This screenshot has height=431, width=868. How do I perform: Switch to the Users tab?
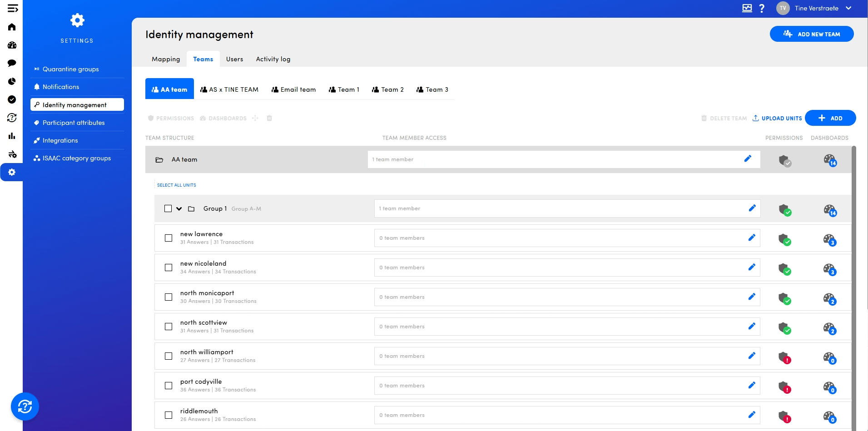click(x=234, y=59)
